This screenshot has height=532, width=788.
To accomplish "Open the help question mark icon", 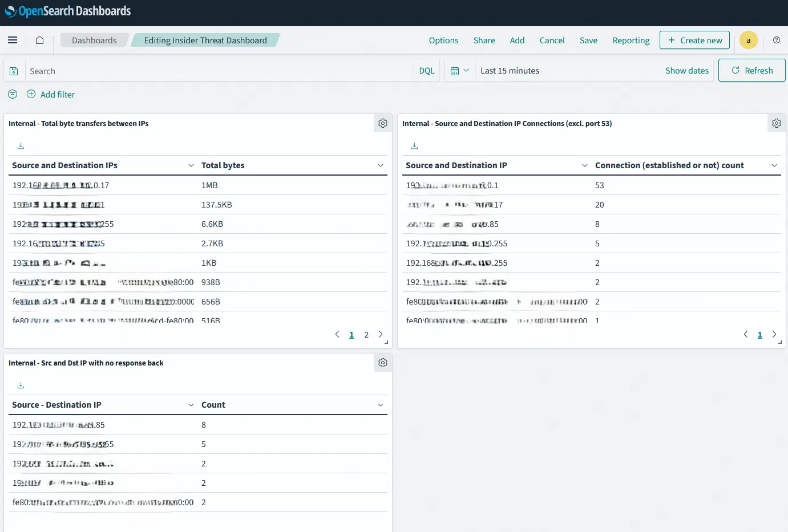I will [x=777, y=40].
